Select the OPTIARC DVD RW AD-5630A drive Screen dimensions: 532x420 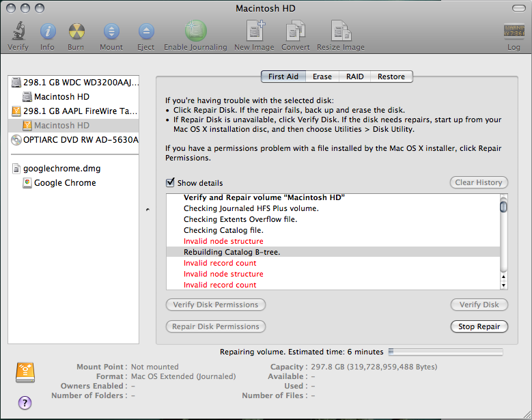(x=74, y=139)
